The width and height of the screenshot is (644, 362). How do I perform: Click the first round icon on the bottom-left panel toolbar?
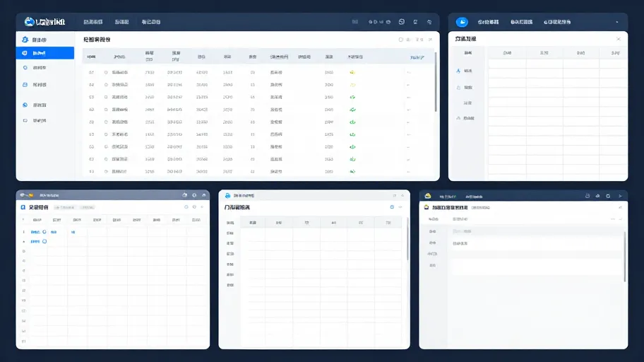[x=186, y=207]
